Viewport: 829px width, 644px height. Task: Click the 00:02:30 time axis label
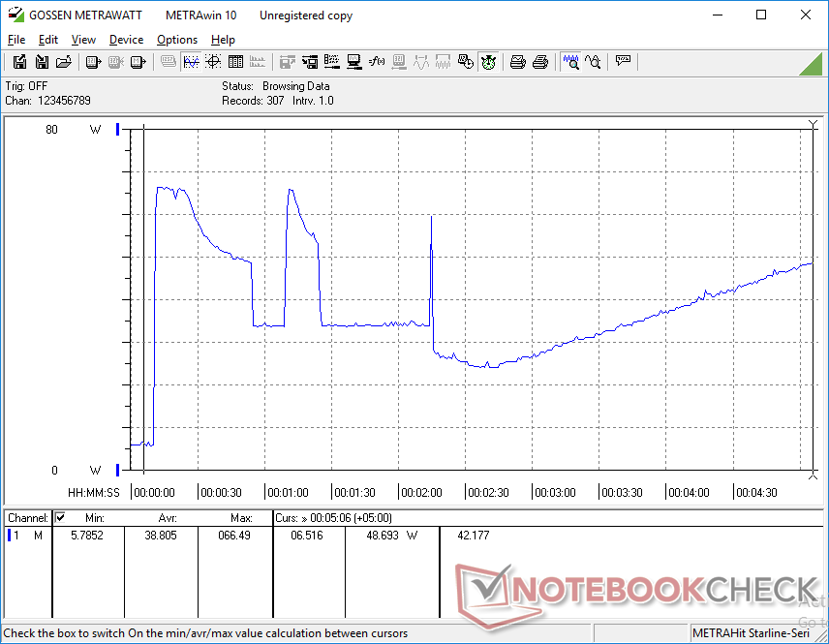click(x=488, y=492)
